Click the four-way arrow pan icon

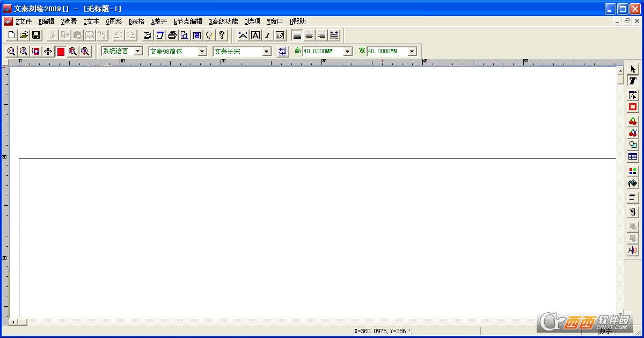pyautogui.click(x=48, y=51)
